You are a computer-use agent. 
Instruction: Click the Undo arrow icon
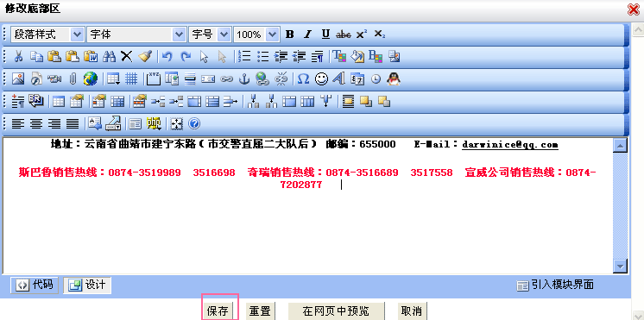[x=167, y=57]
